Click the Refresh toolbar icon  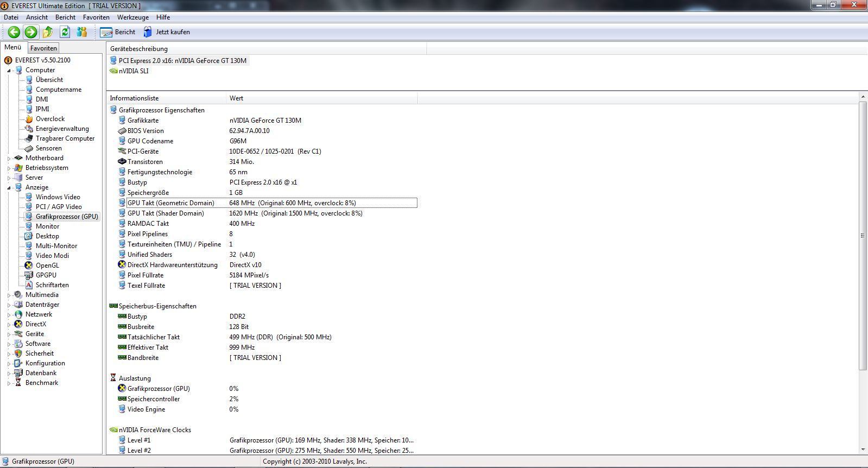(65, 32)
